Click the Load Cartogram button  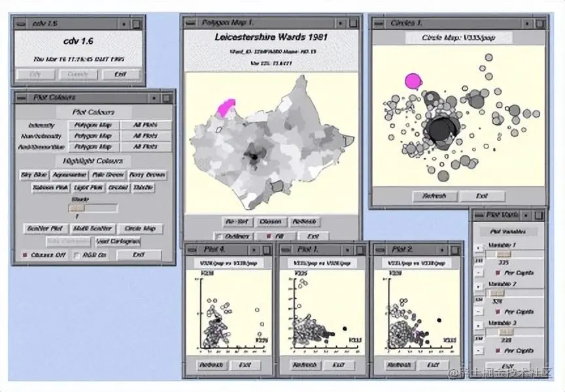coord(118,242)
